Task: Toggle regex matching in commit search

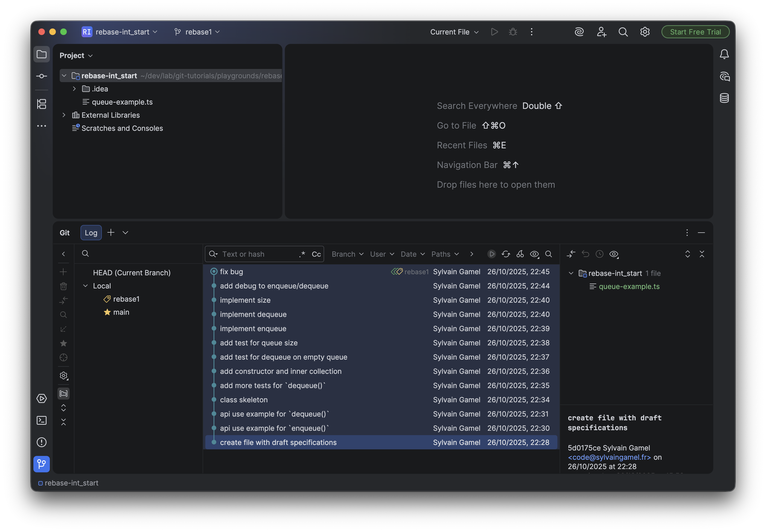Action: pyautogui.click(x=302, y=254)
